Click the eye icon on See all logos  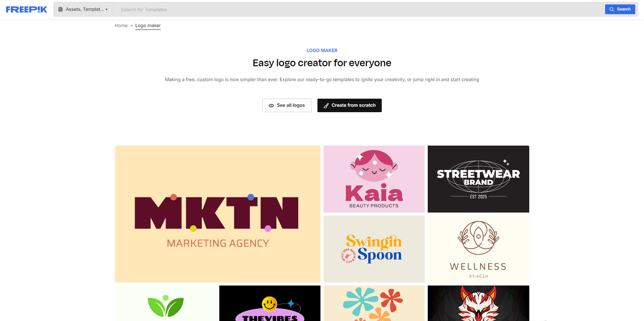[x=272, y=105]
